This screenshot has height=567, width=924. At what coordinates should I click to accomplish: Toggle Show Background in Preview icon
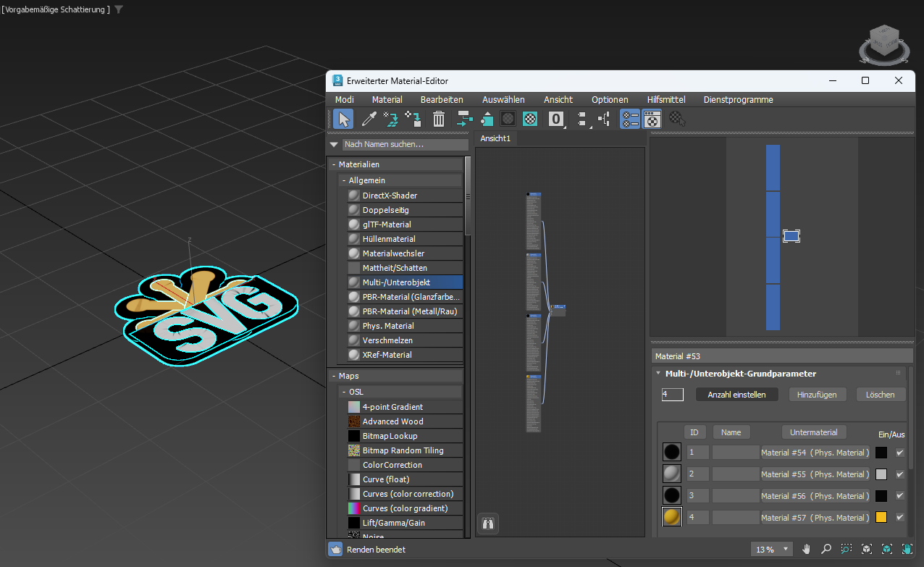[x=531, y=119]
